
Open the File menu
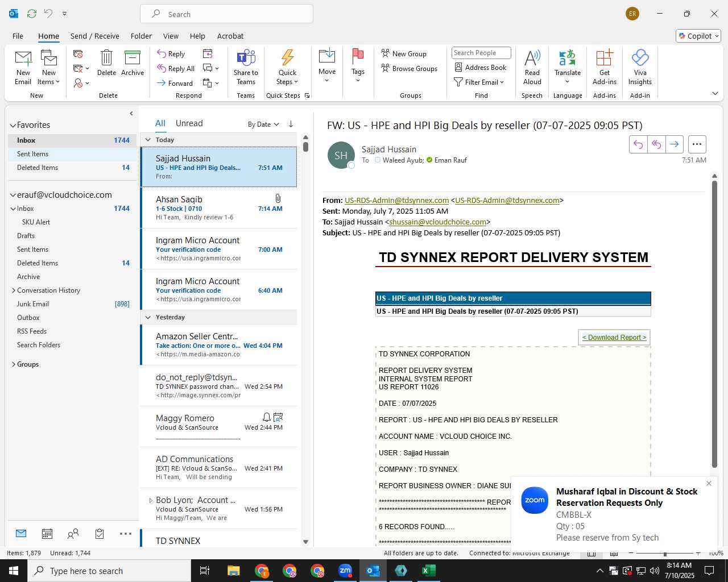(18, 36)
